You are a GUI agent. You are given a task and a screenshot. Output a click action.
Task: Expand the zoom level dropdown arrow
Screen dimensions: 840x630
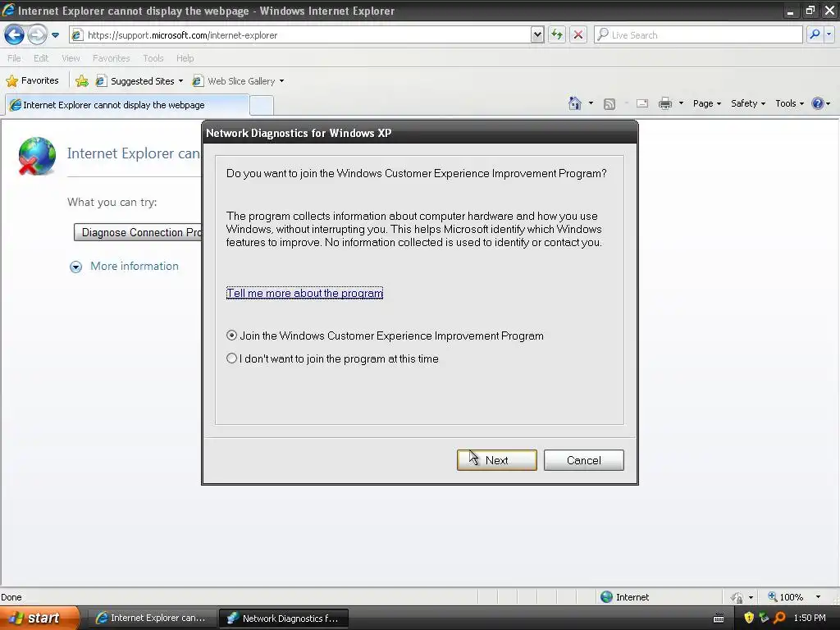(818, 597)
